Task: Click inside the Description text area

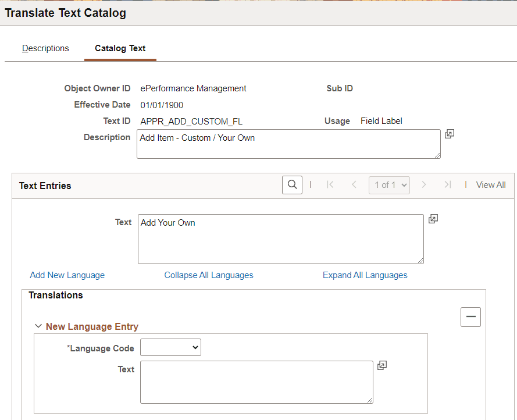Action: click(288, 144)
